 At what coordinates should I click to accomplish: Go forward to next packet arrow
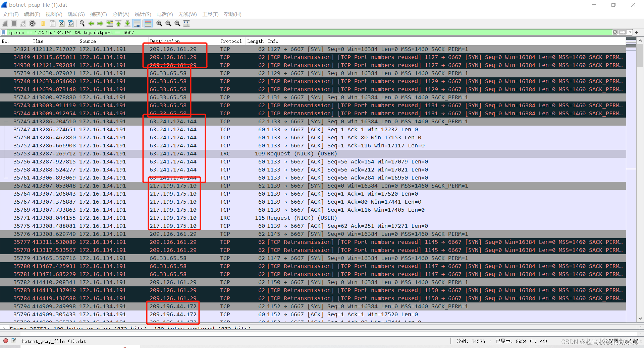(100, 23)
